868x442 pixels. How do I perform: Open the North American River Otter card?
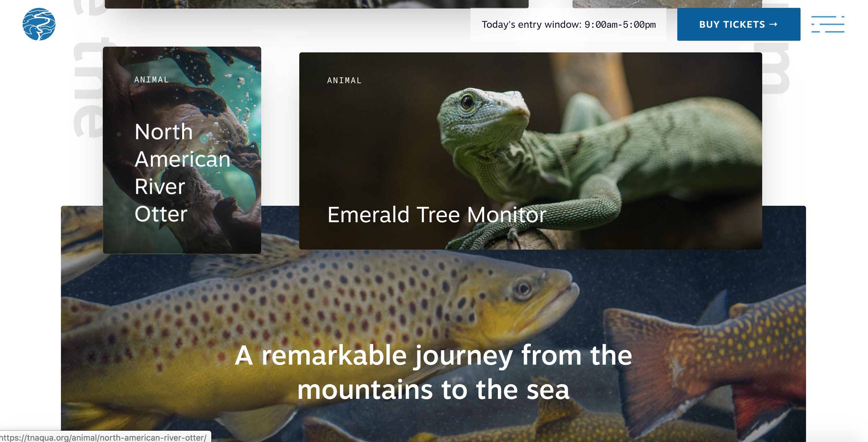(182, 150)
